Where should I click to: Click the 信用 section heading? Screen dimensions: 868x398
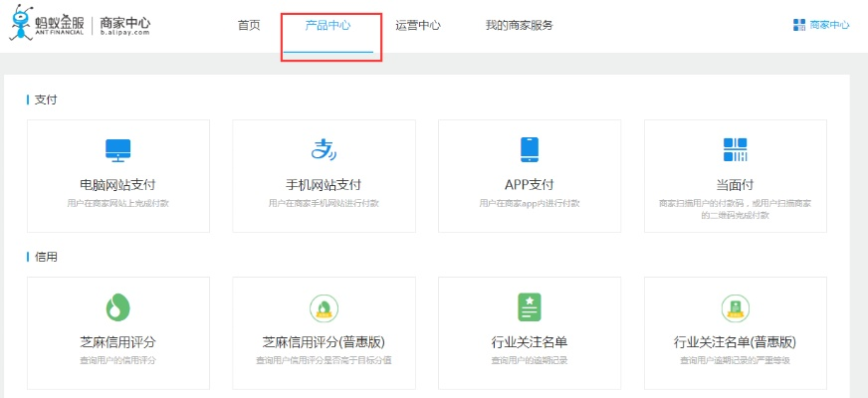point(46,257)
